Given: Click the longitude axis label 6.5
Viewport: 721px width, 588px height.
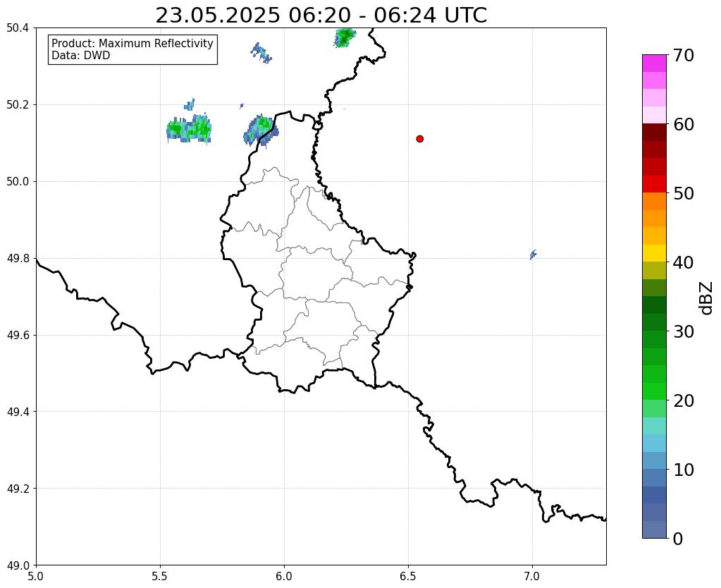Looking at the screenshot, I should click(408, 576).
